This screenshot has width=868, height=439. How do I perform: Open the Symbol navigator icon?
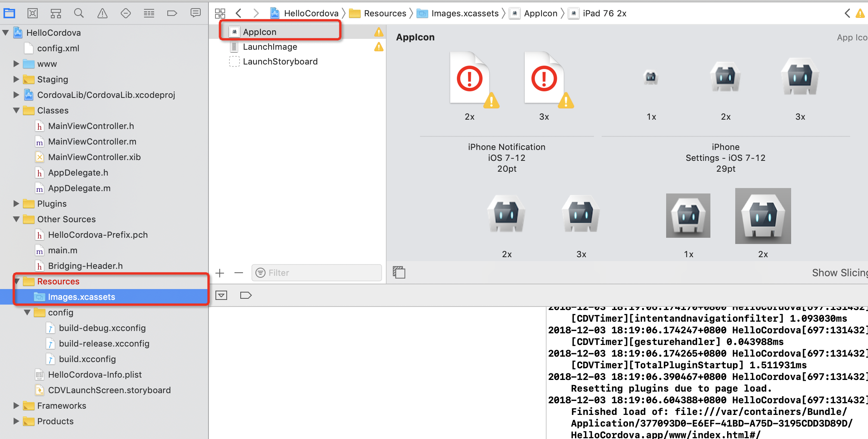tap(56, 13)
